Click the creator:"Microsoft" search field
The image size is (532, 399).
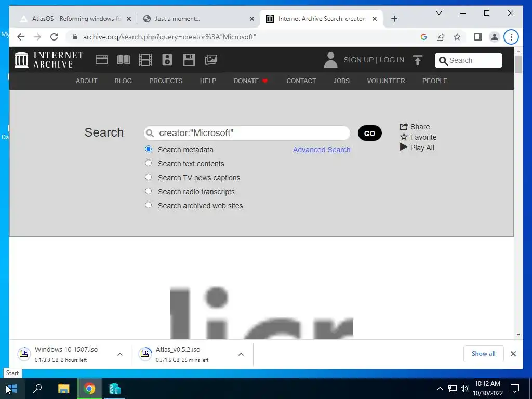click(247, 133)
